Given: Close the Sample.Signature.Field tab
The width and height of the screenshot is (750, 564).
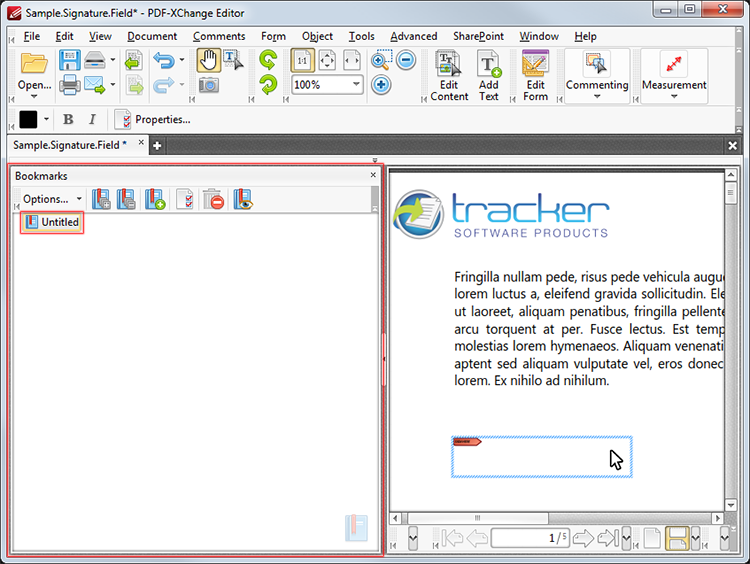Looking at the screenshot, I should pyautogui.click(x=141, y=143).
